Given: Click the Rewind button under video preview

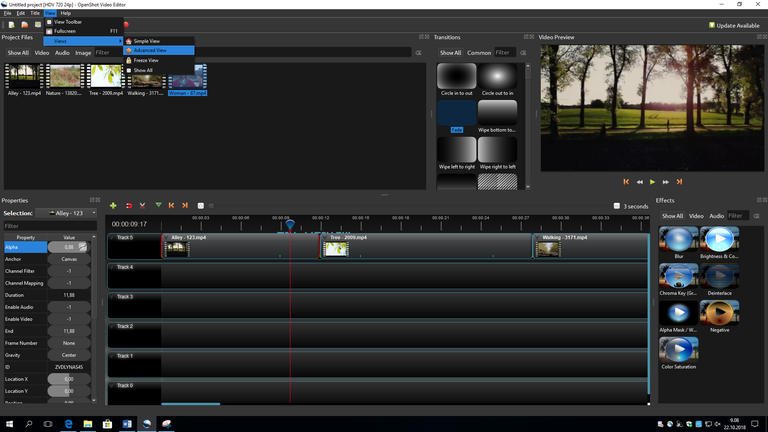Looking at the screenshot, I should coord(639,182).
